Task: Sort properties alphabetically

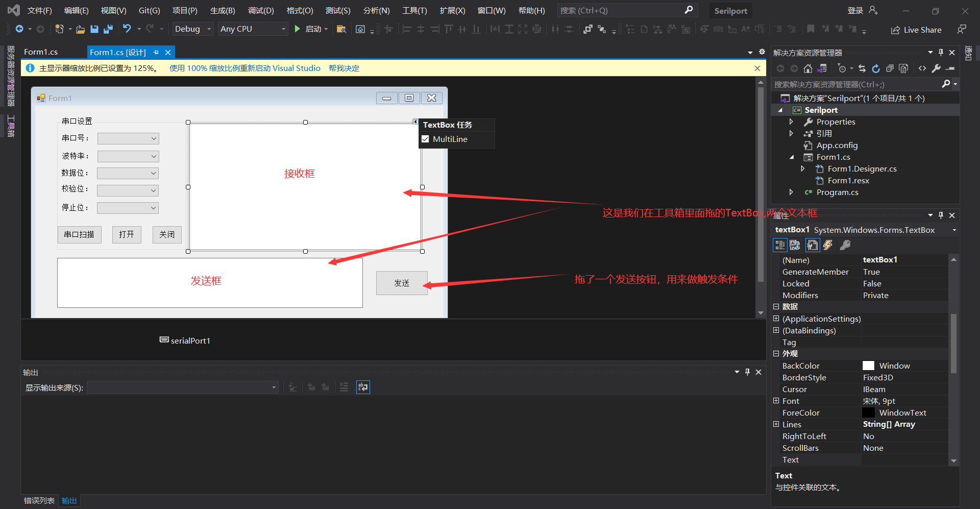Action: click(795, 245)
